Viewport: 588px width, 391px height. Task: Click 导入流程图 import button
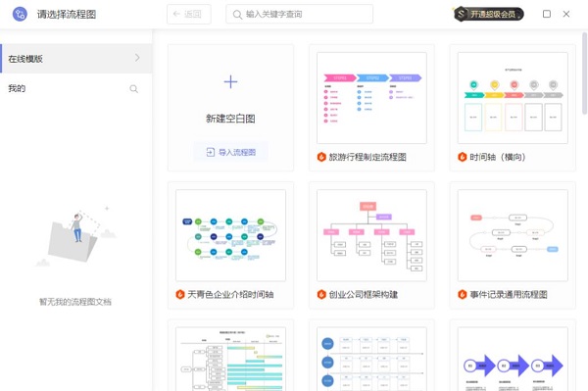230,152
